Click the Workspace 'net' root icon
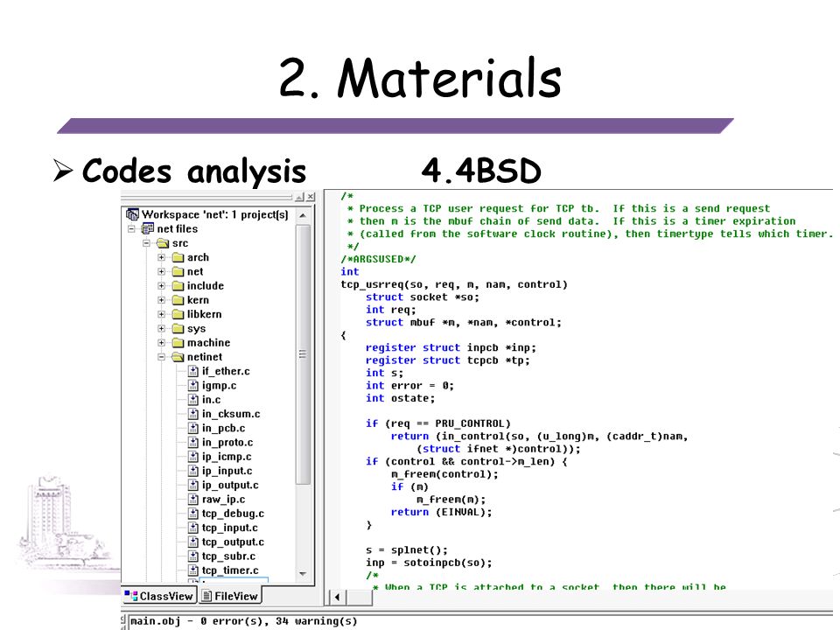This screenshot has height=630, width=840. [132, 215]
